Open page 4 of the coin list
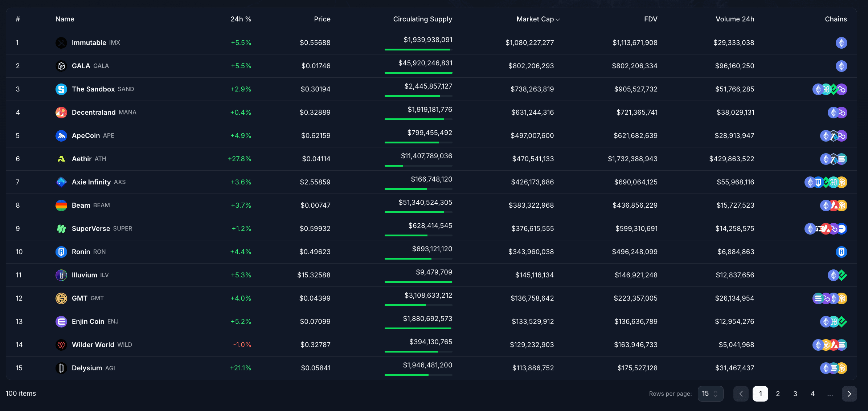Viewport: 868px width, 411px height. click(812, 394)
